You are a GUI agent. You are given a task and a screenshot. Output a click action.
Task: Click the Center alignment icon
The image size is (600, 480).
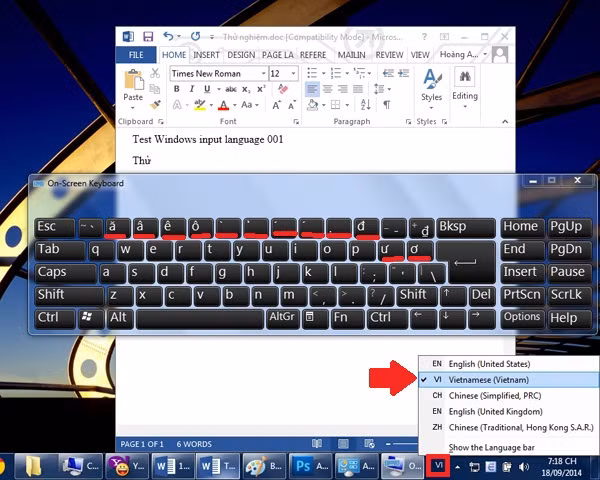click(x=327, y=89)
